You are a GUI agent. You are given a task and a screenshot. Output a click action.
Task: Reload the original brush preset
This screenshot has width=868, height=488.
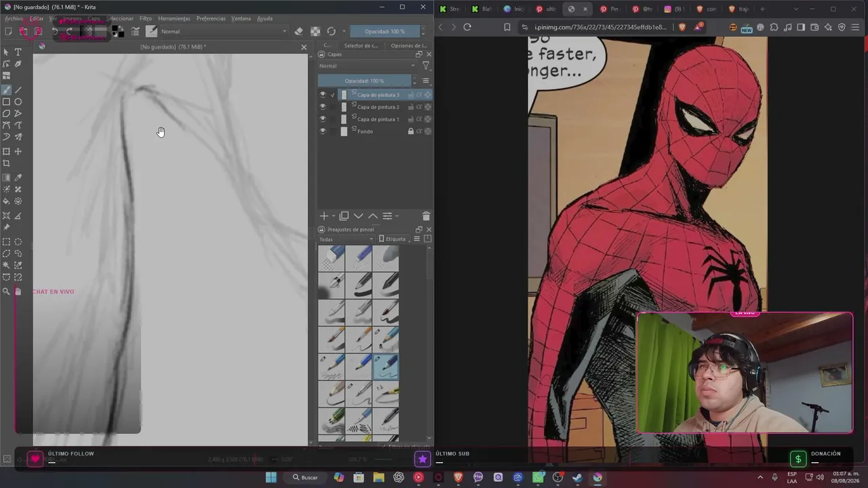click(x=332, y=31)
